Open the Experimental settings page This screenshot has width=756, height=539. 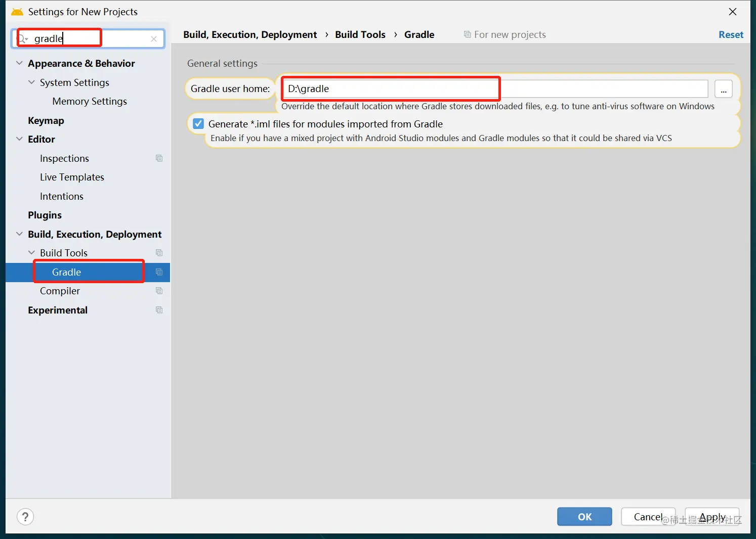click(x=58, y=310)
